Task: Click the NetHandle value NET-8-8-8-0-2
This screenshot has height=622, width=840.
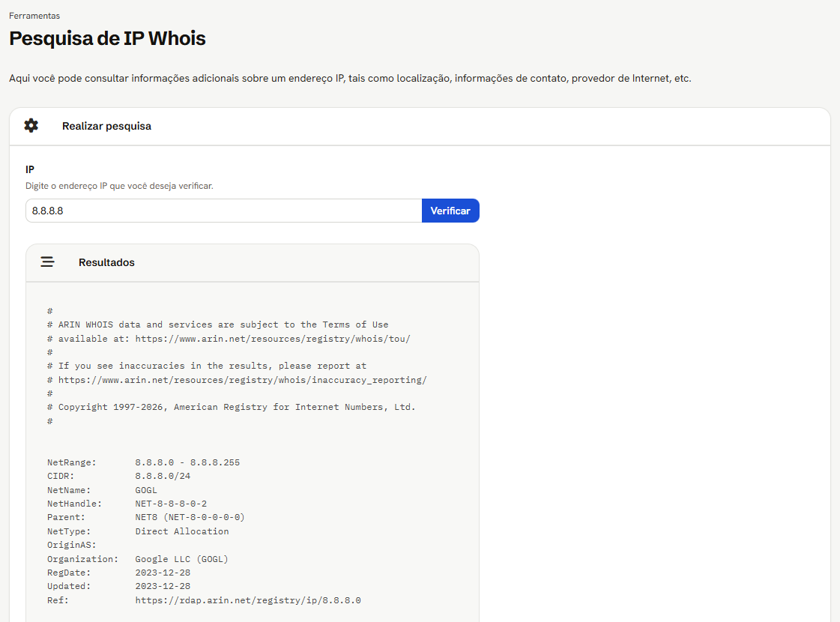Action: coord(171,504)
